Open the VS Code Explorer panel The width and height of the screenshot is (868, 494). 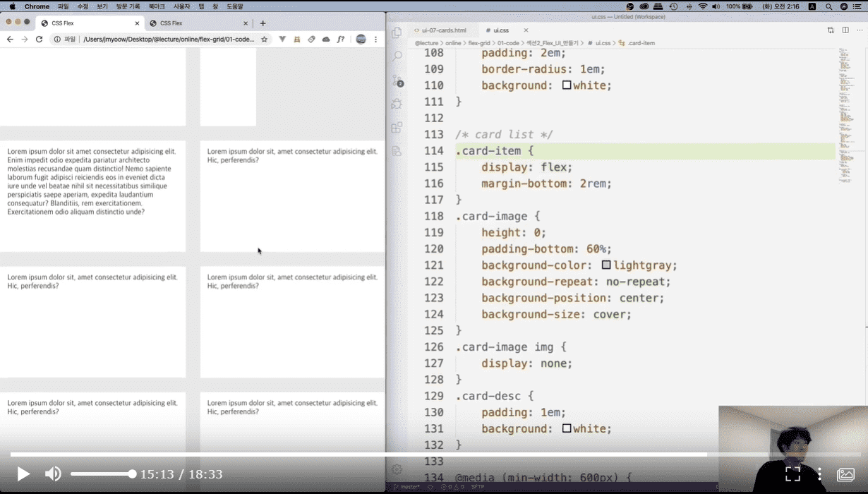tap(397, 32)
